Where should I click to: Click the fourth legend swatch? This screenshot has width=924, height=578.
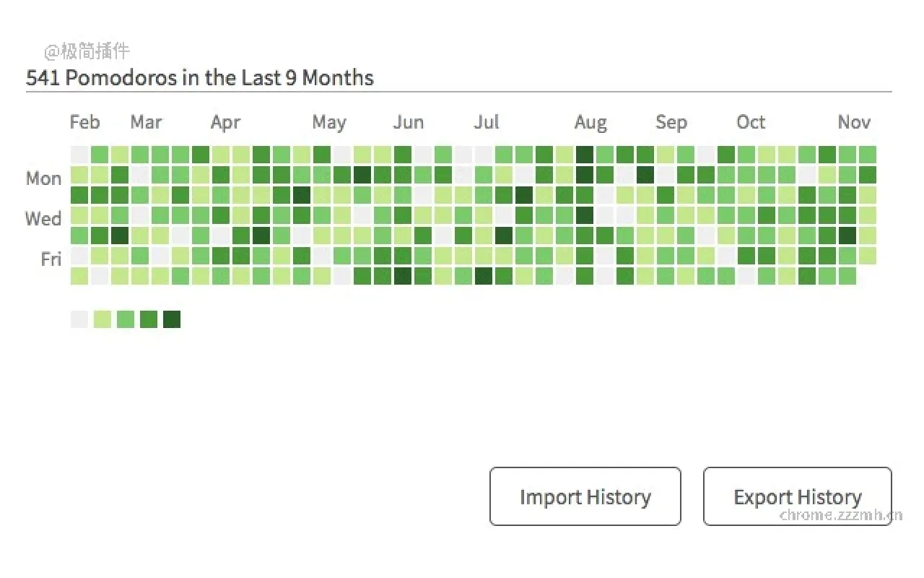click(149, 319)
